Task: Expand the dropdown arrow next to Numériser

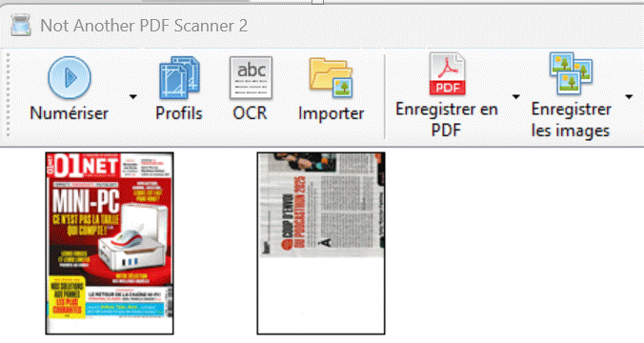Action: click(x=132, y=97)
